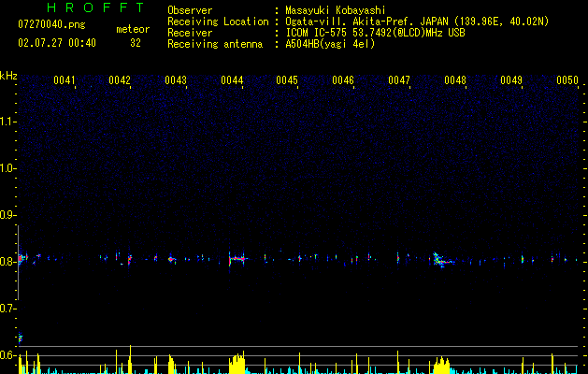The image size is (588, 374).
Task: Click the HROFFT title text
Action: tap(95, 7)
